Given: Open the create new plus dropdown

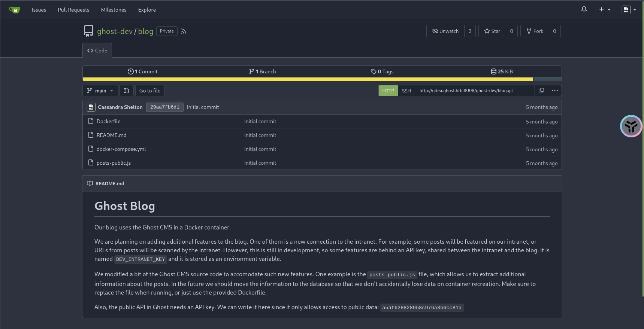Looking at the screenshot, I should tap(604, 10).
